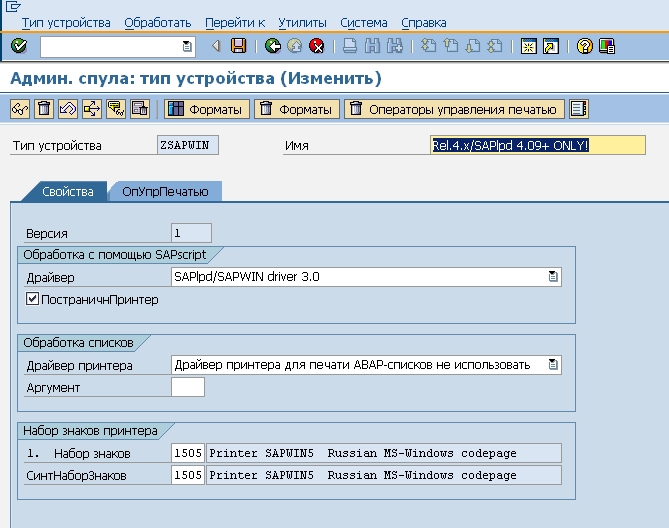Click the Display/Change glasses-pencil icon
This screenshot has width=669, height=528.
click(x=20, y=109)
